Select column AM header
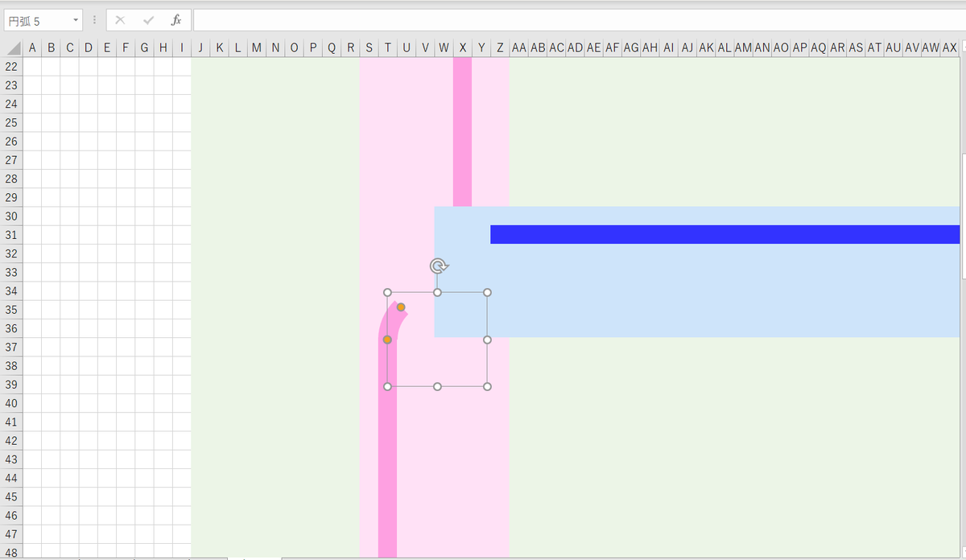The height and width of the screenshot is (560, 966). 743,48
